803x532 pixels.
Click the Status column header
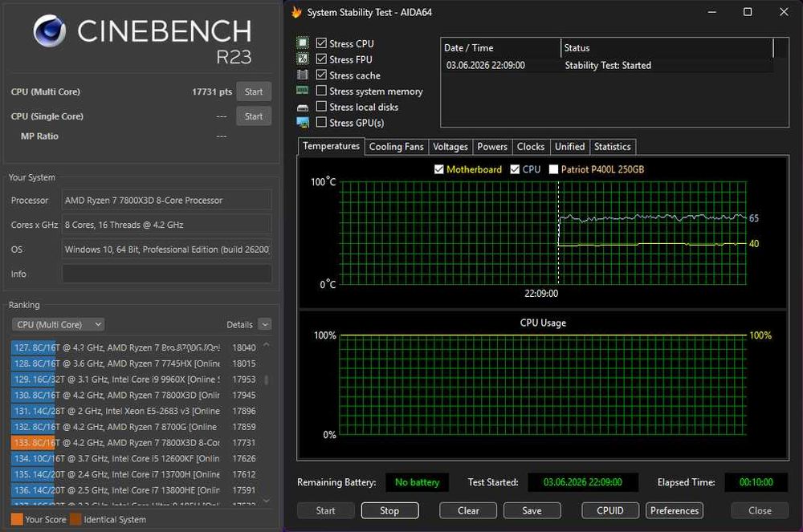(667, 47)
